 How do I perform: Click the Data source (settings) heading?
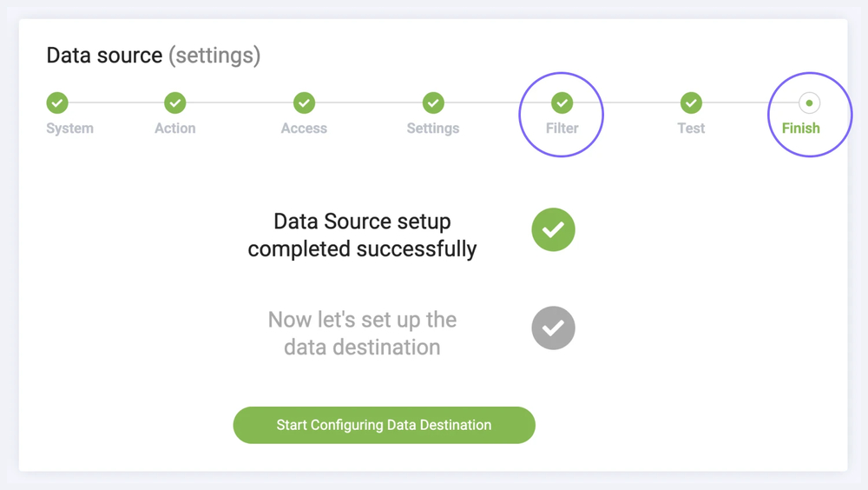(154, 56)
